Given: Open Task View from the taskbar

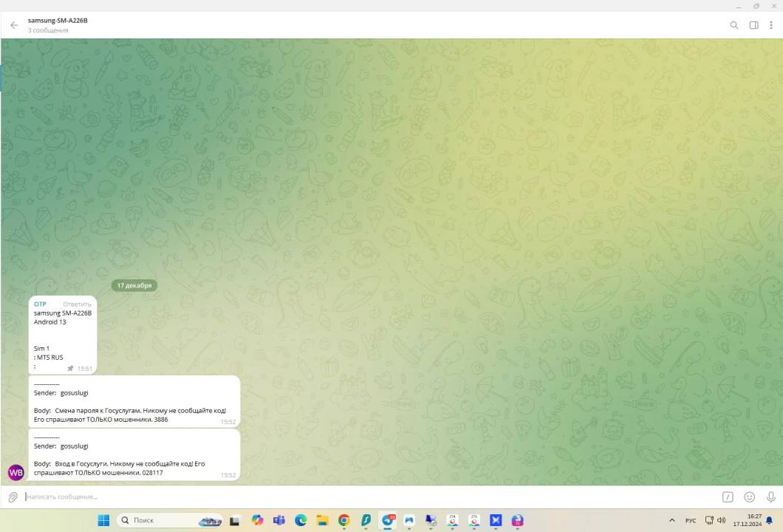Looking at the screenshot, I should point(234,521).
